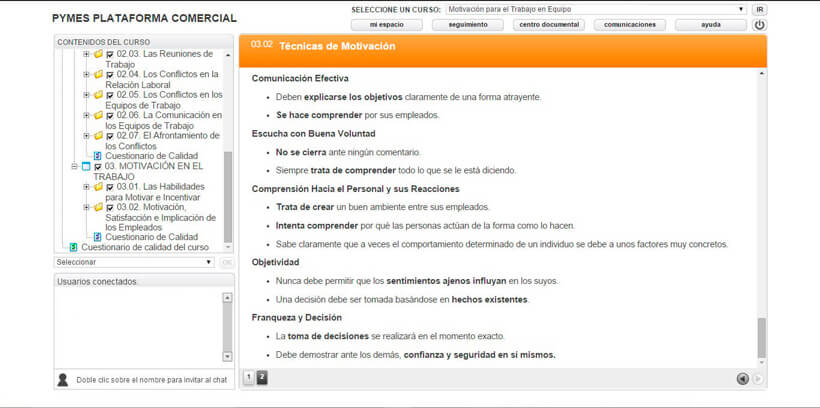The height and width of the screenshot is (408, 820).
Task: Click the person icon in the chat panel
Action: (x=63, y=380)
